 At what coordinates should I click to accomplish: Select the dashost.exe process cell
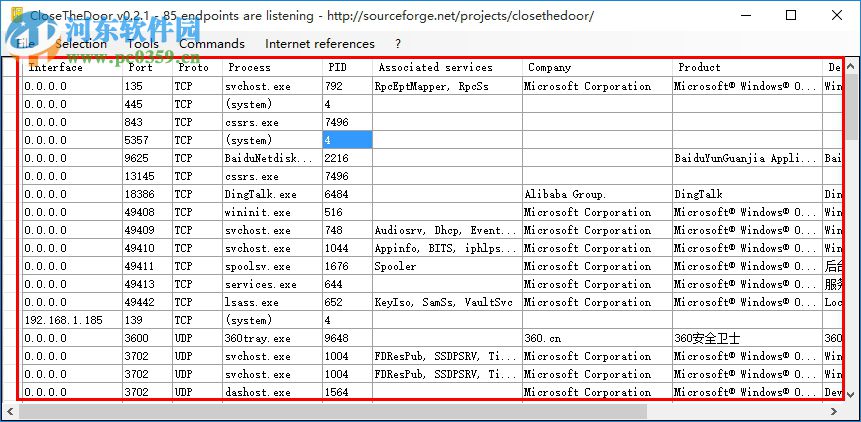click(272, 392)
